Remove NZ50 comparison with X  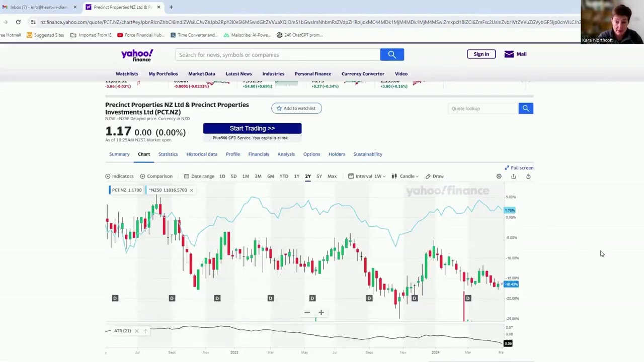(191, 190)
